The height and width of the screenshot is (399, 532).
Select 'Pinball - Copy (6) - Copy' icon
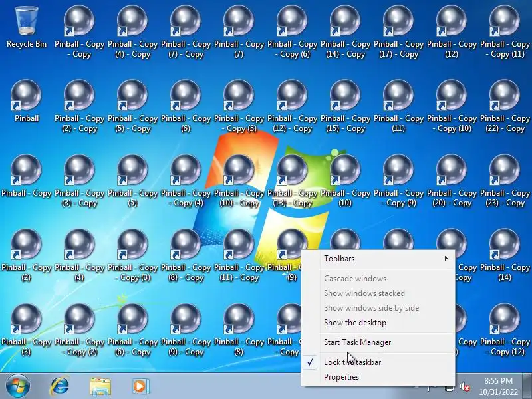[x=132, y=330]
